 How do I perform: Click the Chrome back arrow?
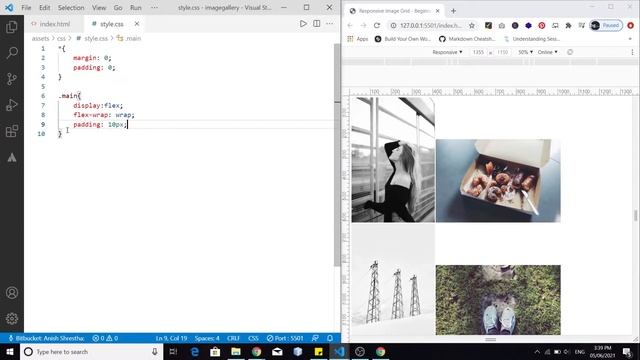click(350, 25)
